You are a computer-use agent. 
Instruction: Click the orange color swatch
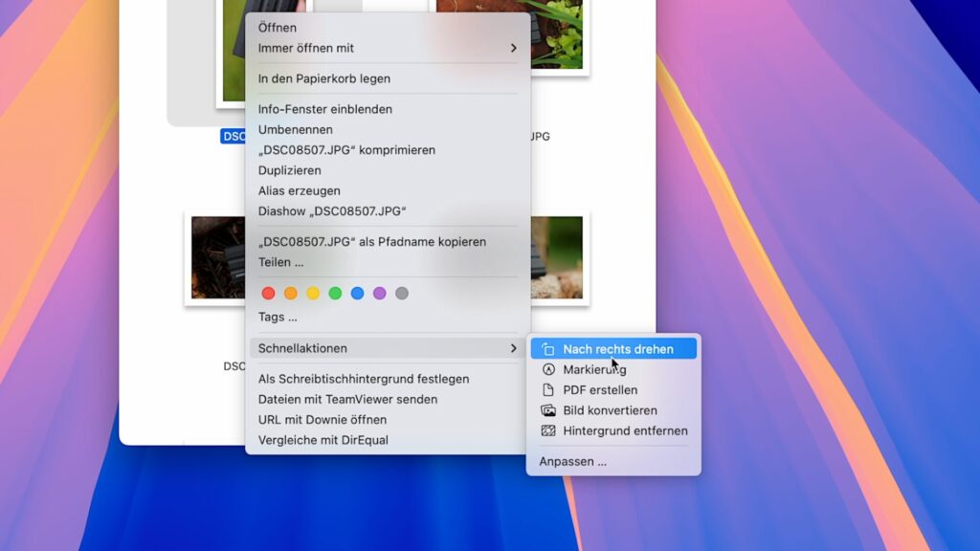pyautogui.click(x=291, y=293)
